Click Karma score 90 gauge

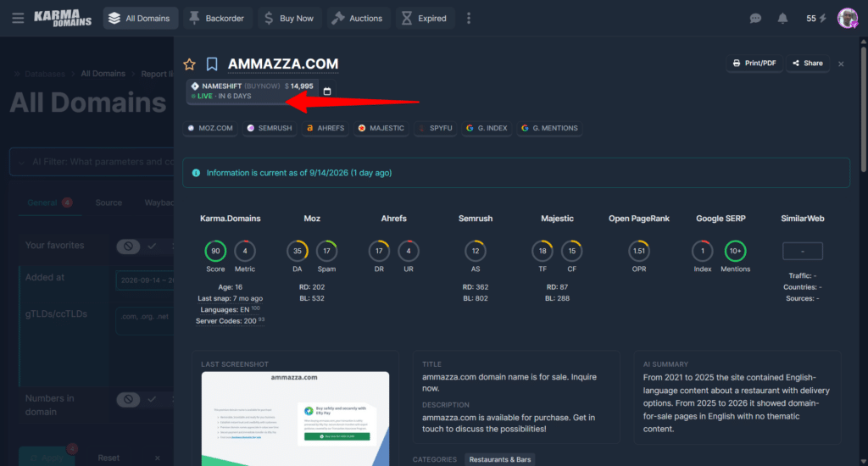(x=215, y=252)
